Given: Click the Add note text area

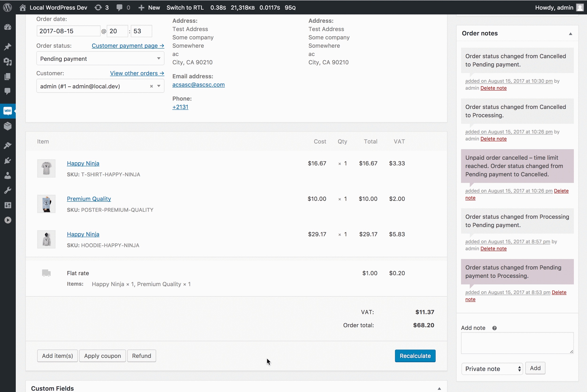Looking at the screenshot, I should click(517, 343).
